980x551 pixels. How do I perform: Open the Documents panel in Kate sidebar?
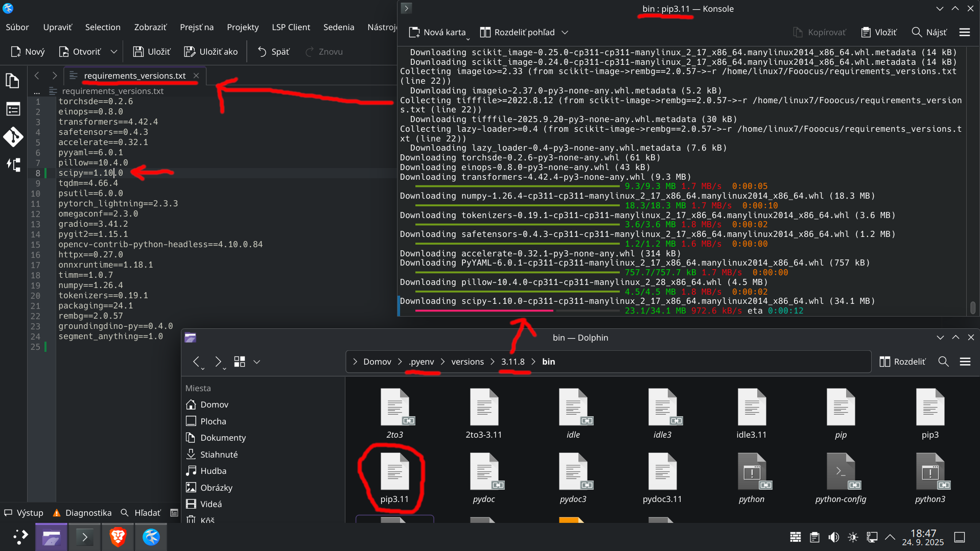[x=13, y=81]
